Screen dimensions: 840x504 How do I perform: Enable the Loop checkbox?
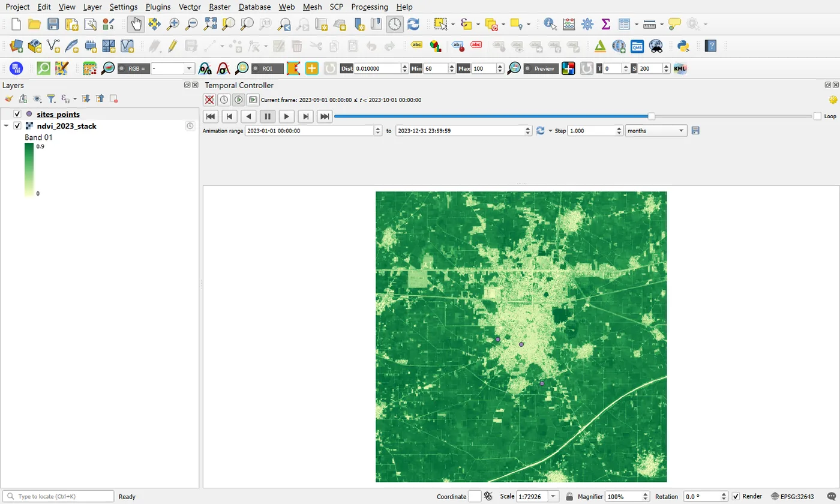[x=817, y=116]
